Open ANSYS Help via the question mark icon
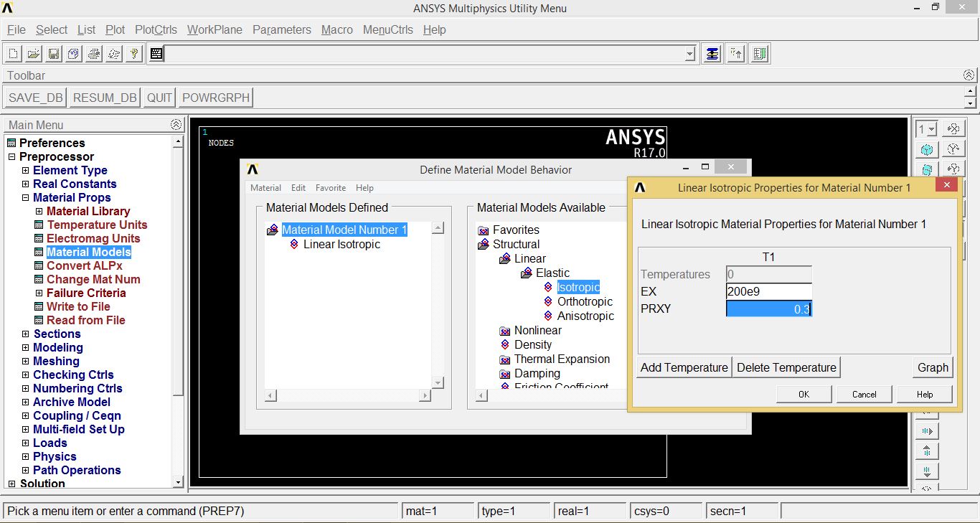Viewport: 980px width, 523px height. tap(133, 53)
